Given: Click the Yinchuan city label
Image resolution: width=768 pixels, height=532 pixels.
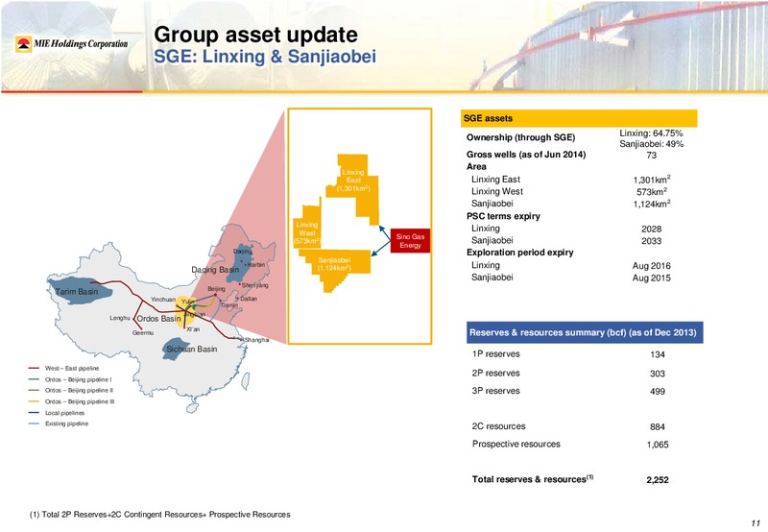Looking at the screenshot, I should [x=163, y=300].
